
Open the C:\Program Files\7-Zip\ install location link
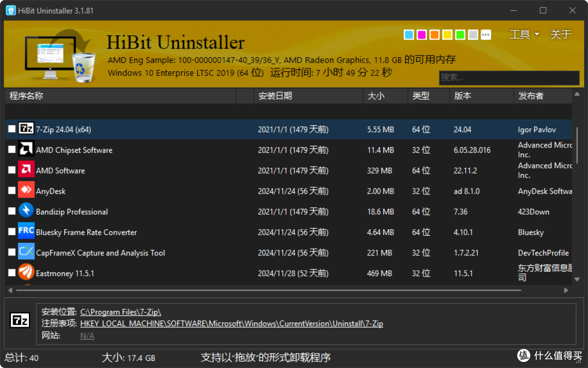pos(120,312)
